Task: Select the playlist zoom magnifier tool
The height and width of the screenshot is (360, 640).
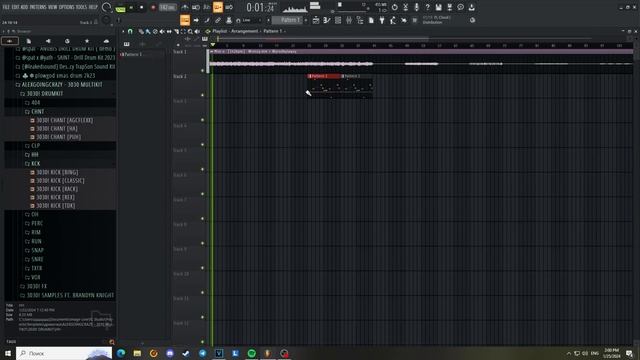Action: 190,31
